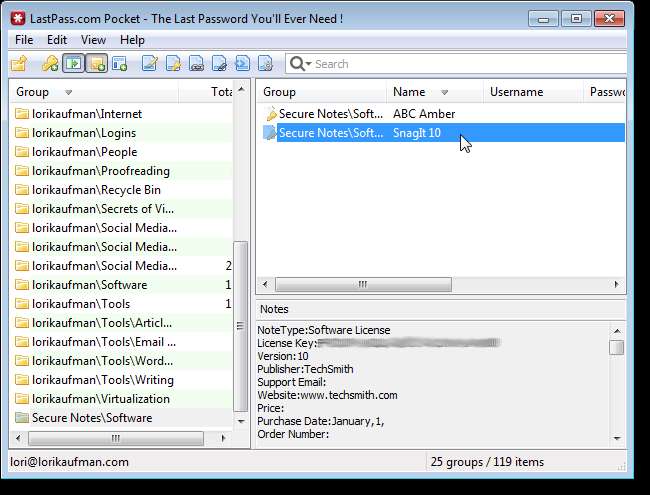Click folder icon of lorikaufman\Logins

coord(22,133)
